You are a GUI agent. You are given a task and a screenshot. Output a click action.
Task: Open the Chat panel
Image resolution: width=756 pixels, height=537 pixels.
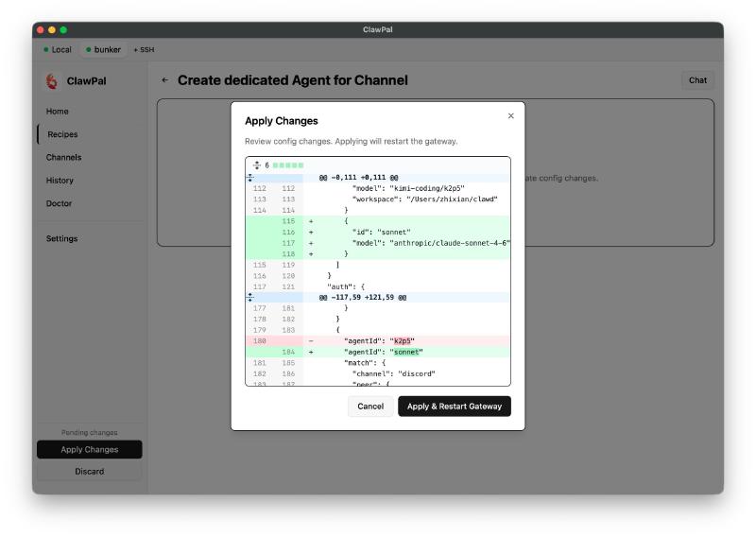point(697,80)
